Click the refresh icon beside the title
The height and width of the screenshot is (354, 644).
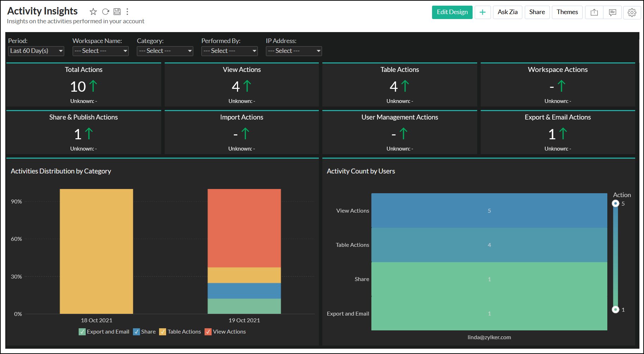105,12
